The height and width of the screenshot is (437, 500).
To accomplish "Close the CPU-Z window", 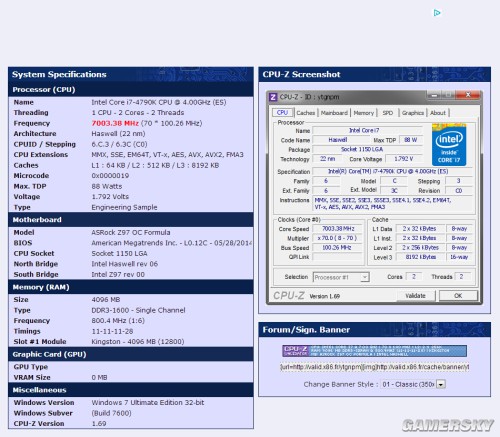I will click(x=467, y=95).
